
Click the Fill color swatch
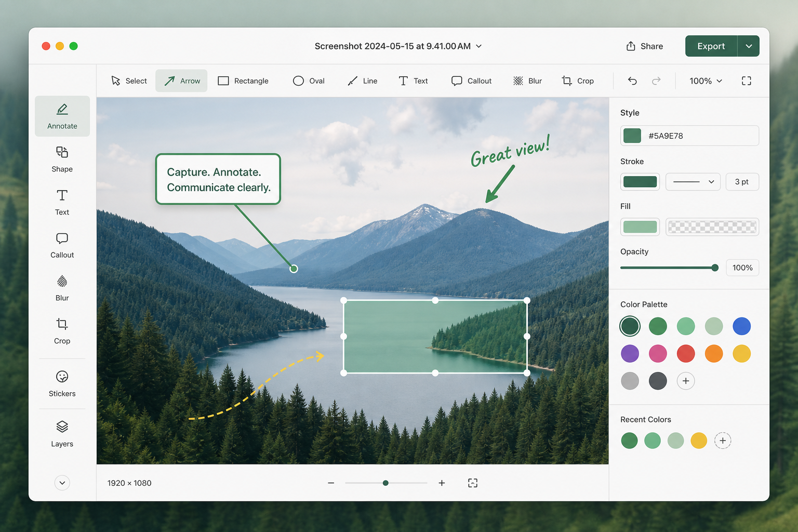coord(640,227)
